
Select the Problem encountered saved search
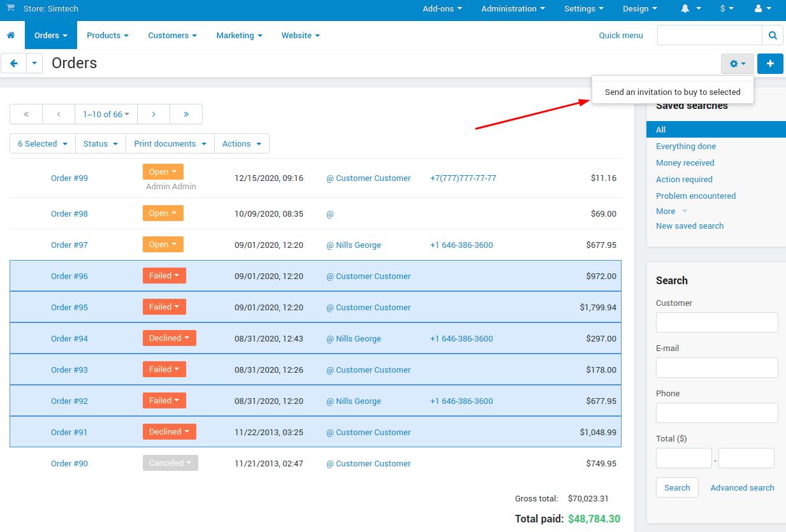[696, 196]
